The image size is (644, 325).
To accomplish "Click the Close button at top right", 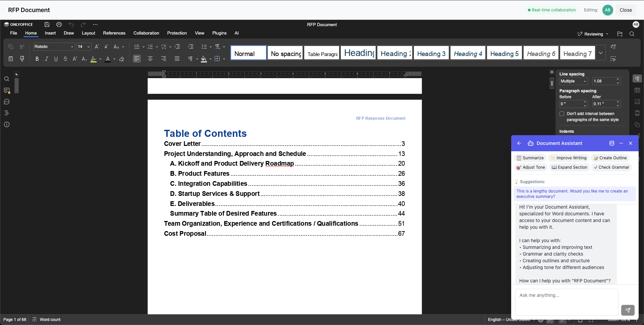I will click(x=626, y=10).
